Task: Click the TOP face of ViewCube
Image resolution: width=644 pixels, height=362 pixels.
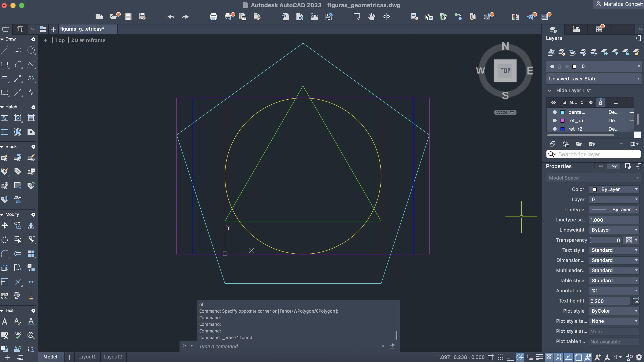Action: [x=505, y=71]
